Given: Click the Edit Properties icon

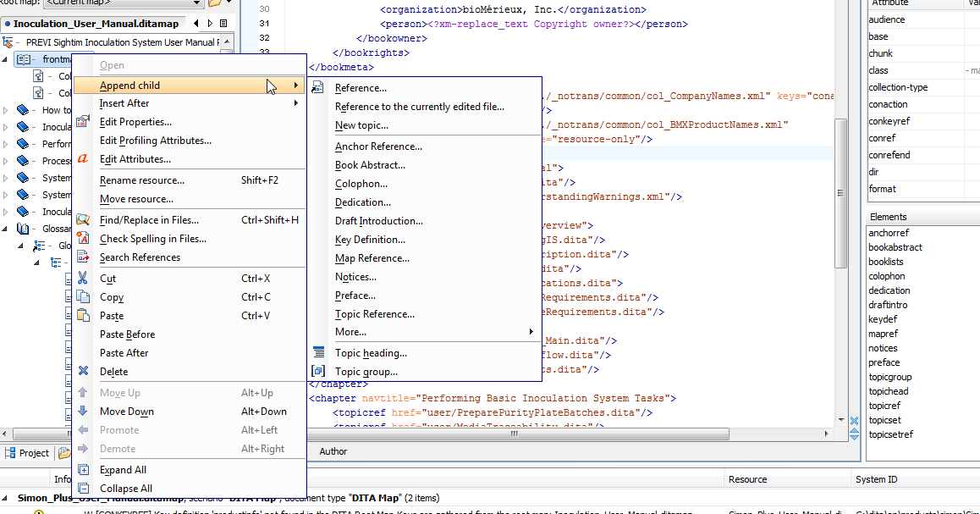Looking at the screenshot, I should tap(82, 121).
